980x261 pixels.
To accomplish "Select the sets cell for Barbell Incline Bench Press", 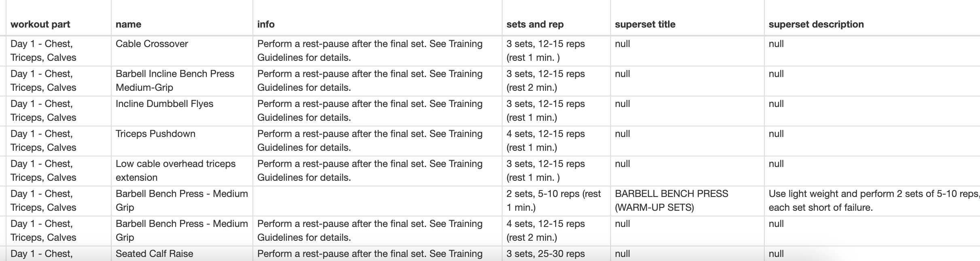I will pyautogui.click(x=545, y=80).
